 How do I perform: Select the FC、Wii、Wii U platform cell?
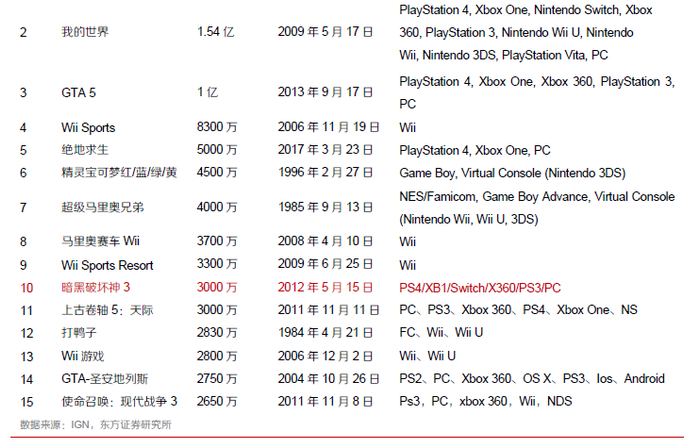tap(441, 333)
